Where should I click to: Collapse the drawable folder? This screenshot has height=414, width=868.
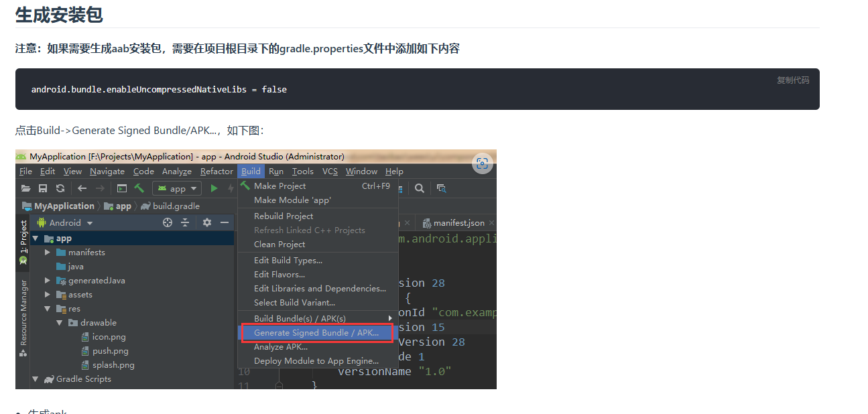coord(59,322)
